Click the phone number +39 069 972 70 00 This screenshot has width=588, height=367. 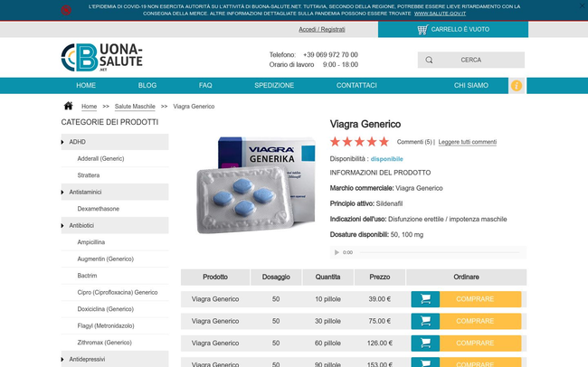[330, 55]
